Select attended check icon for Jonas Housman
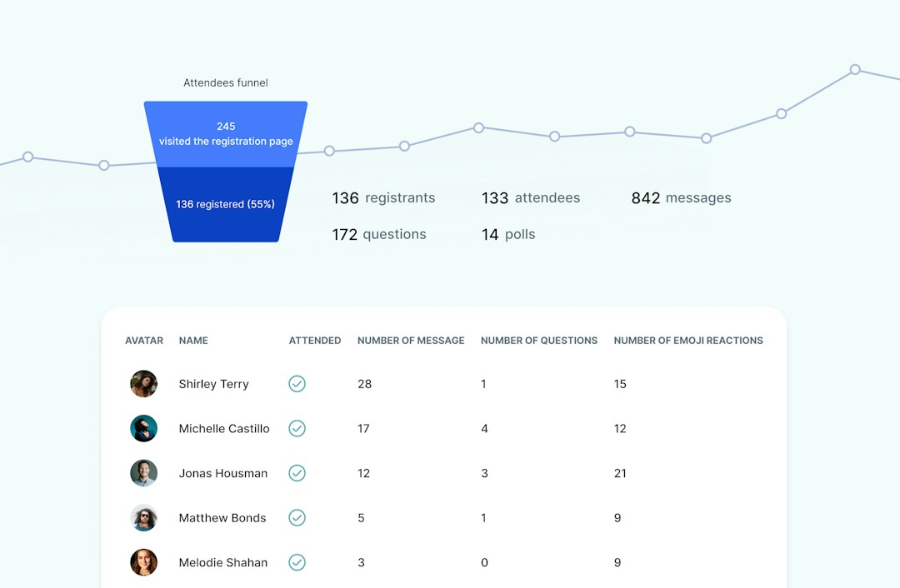 297,473
